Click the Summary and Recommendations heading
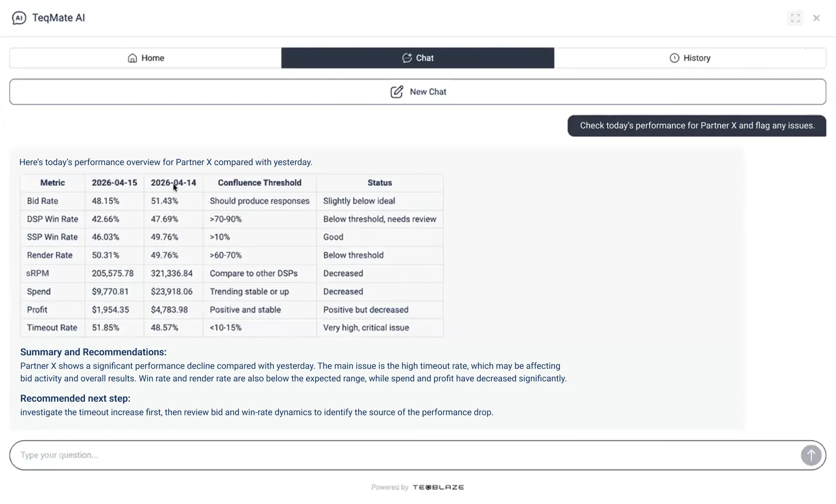The image size is (836, 504). [93, 352]
